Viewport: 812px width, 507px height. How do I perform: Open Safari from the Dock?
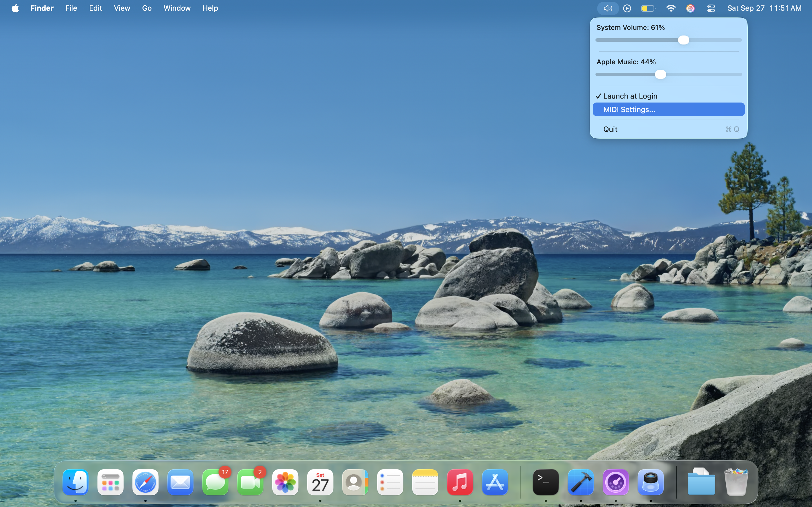145,482
